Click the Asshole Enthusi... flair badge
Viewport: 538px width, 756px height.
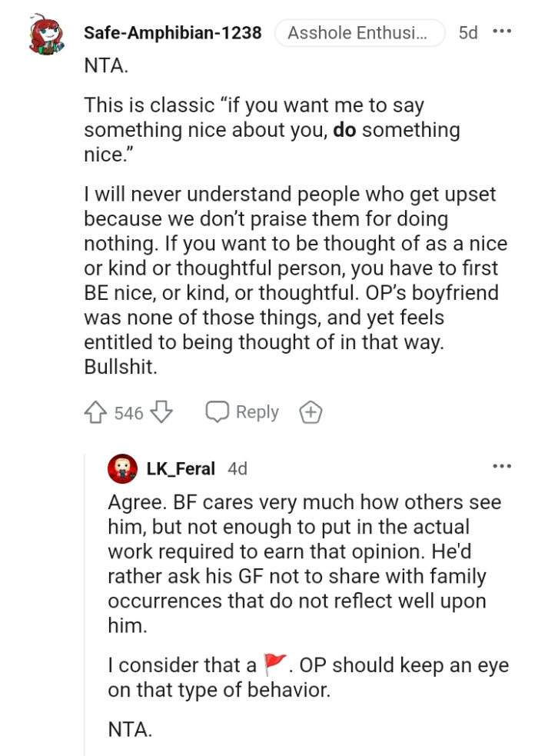point(360,32)
